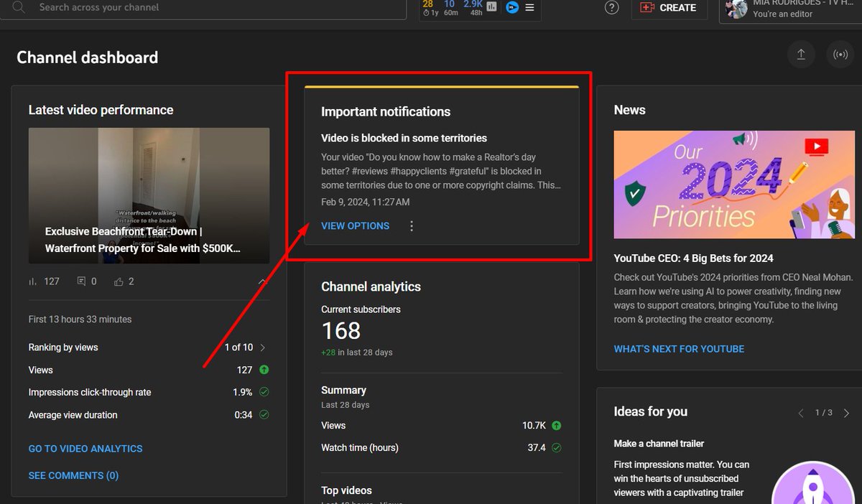The width and height of the screenshot is (862, 504).
Task: Click the blue round extension logo icon
Action: (512, 7)
